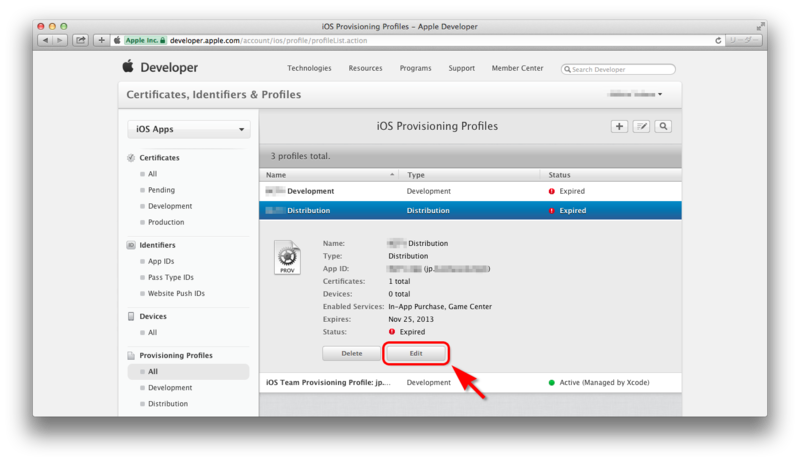Click the Type column header
This screenshot has height=462, width=800.
[470, 175]
